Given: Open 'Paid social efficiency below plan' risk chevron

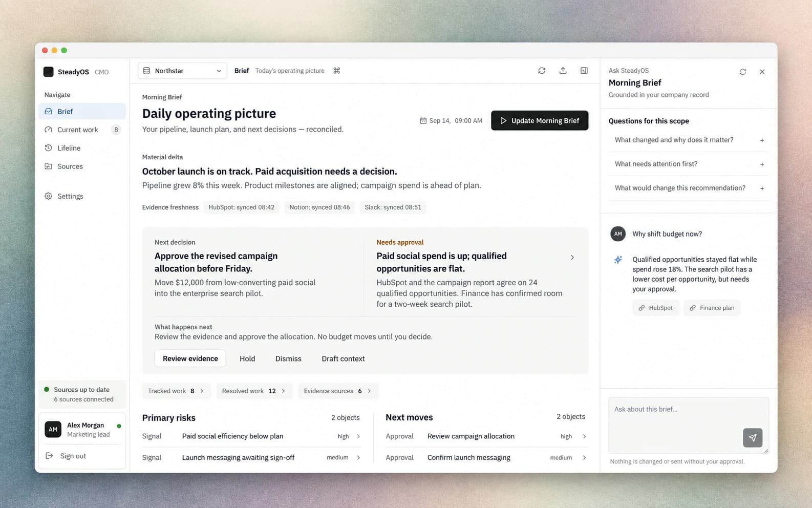Looking at the screenshot, I should tap(358, 436).
